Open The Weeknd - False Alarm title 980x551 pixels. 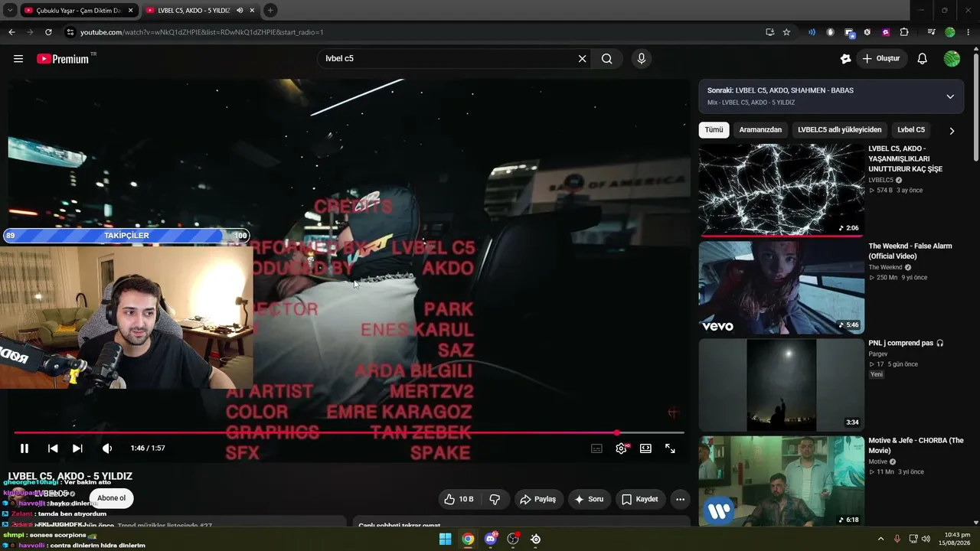coord(910,251)
